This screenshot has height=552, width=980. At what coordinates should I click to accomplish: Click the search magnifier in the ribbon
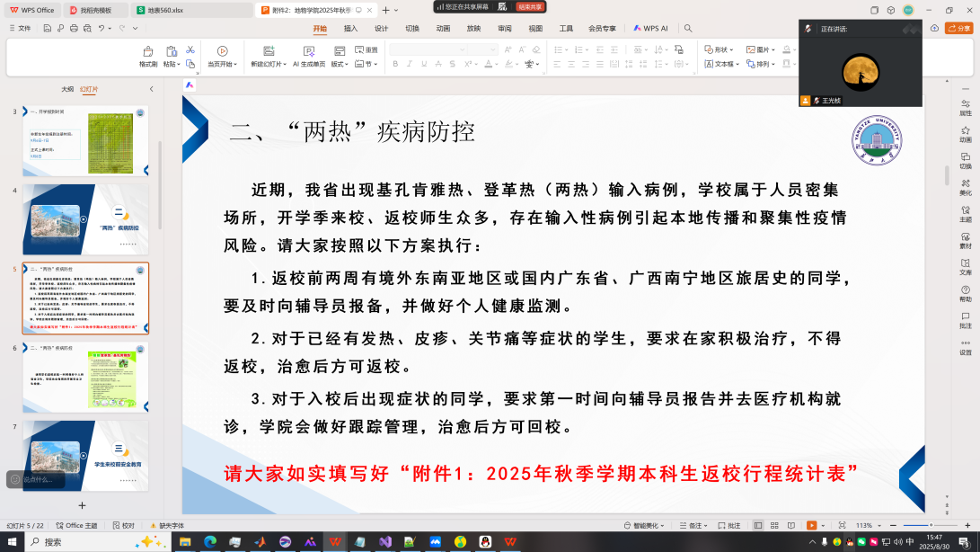688,28
